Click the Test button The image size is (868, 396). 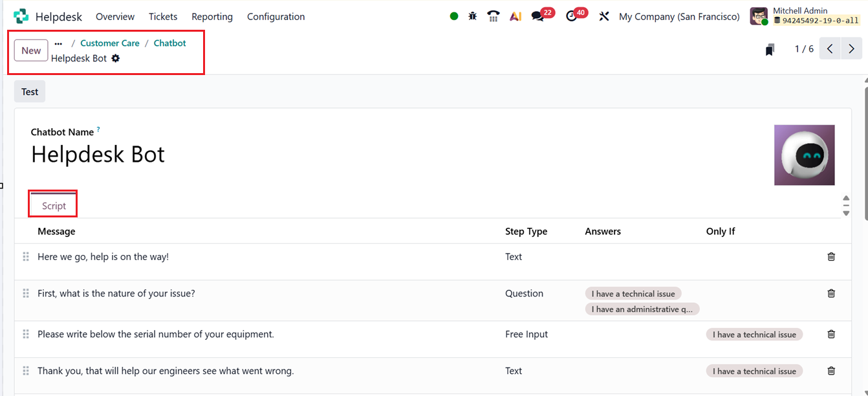click(x=30, y=92)
